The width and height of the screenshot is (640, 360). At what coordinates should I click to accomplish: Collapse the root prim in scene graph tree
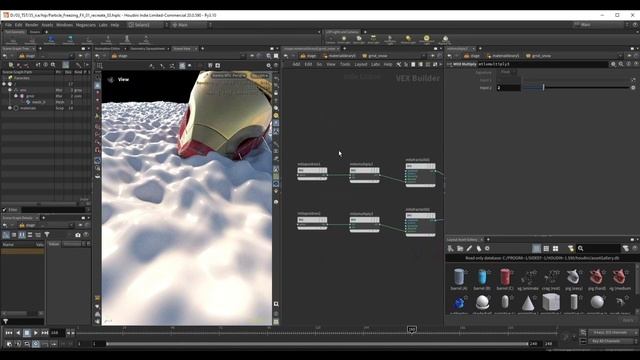tap(4, 84)
